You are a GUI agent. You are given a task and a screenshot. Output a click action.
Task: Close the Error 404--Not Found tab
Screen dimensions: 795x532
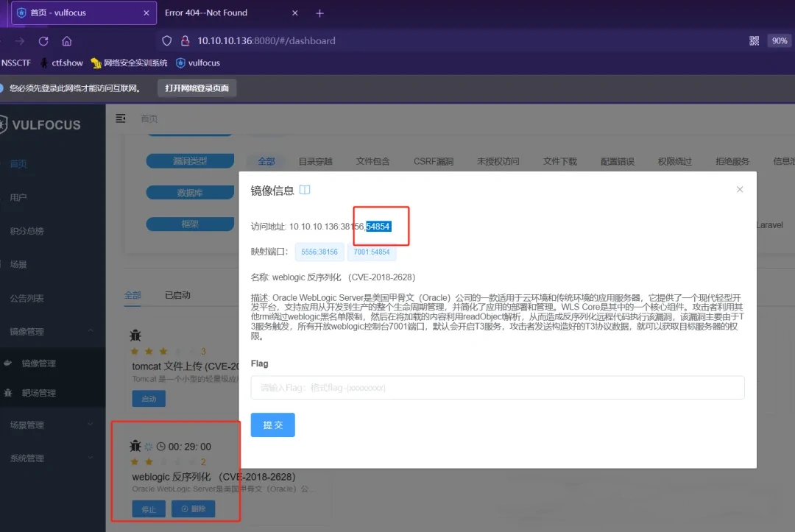pos(295,13)
